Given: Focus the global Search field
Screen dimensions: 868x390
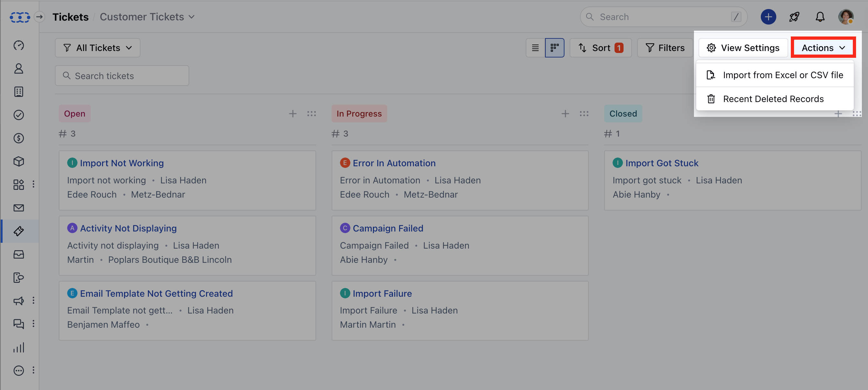Looking at the screenshot, I should 664,17.
